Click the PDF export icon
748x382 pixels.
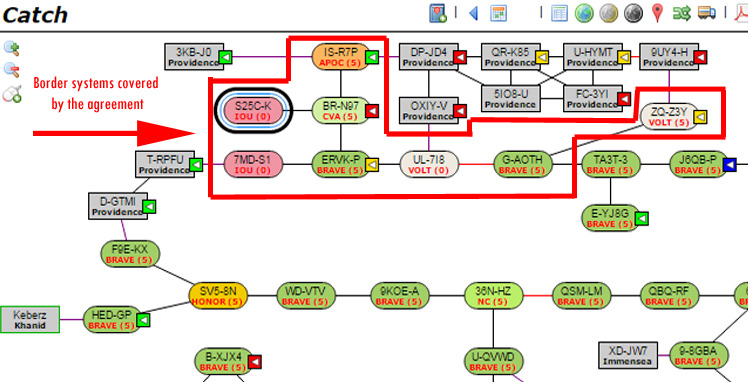(x=741, y=13)
